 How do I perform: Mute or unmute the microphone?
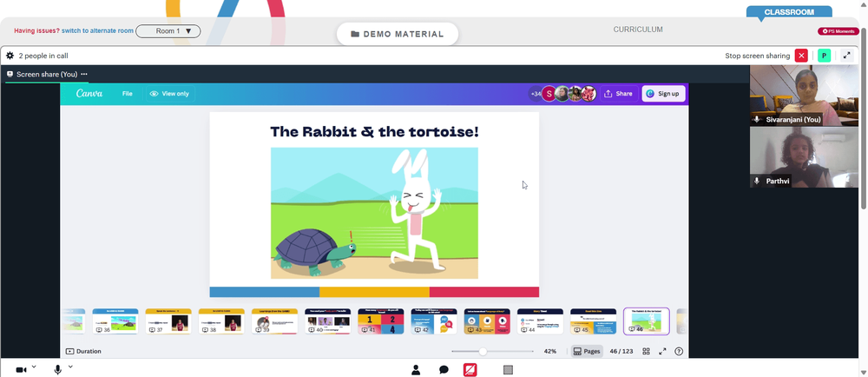(x=57, y=370)
